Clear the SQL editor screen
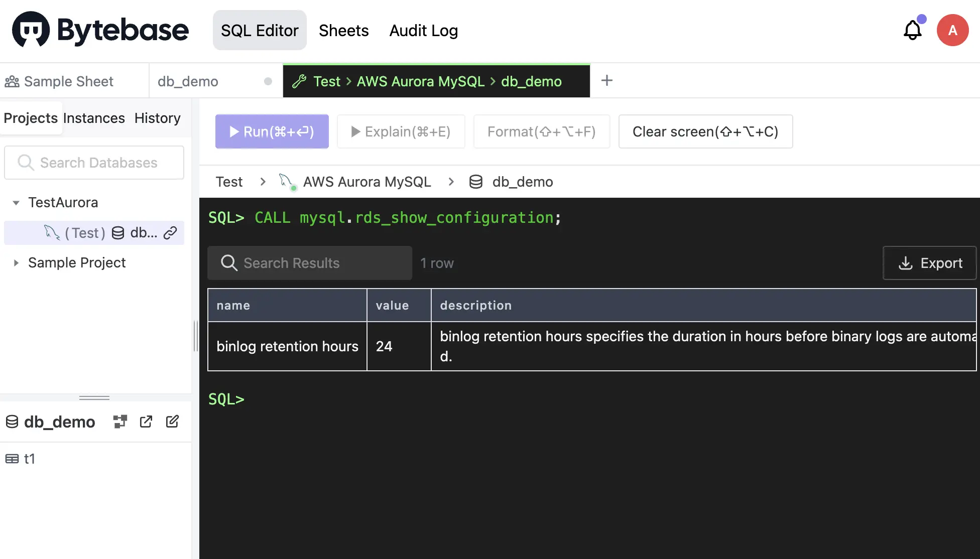The height and width of the screenshot is (559, 980). coord(705,131)
